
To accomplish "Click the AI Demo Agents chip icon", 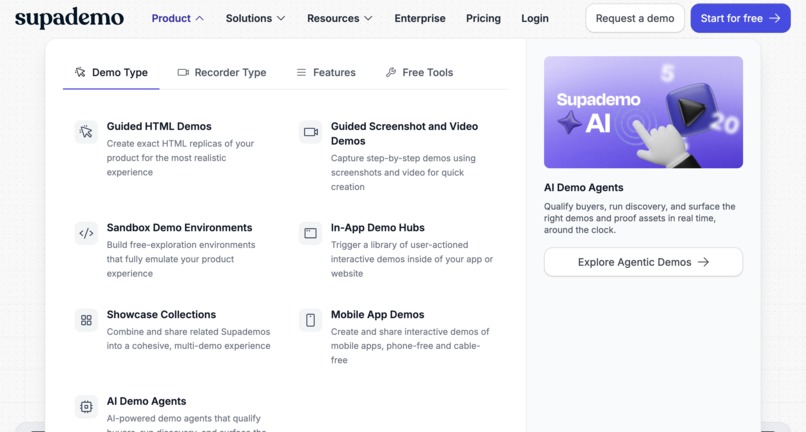I will tap(86, 407).
